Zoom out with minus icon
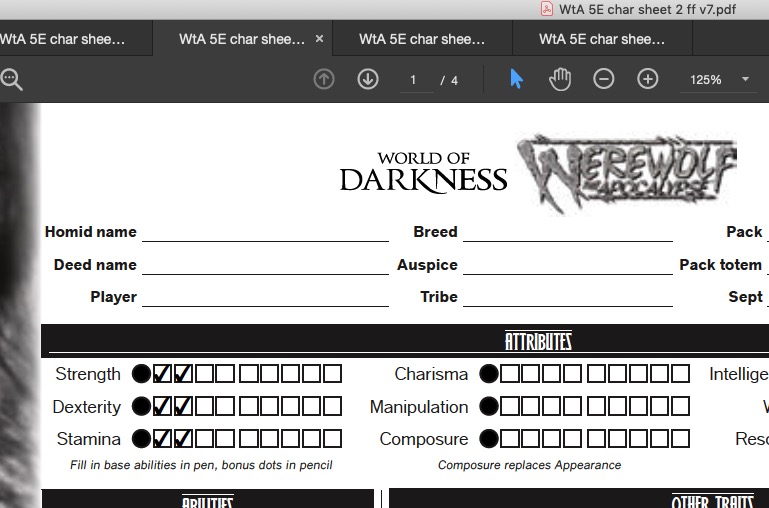The width and height of the screenshot is (769, 508). (x=603, y=79)
